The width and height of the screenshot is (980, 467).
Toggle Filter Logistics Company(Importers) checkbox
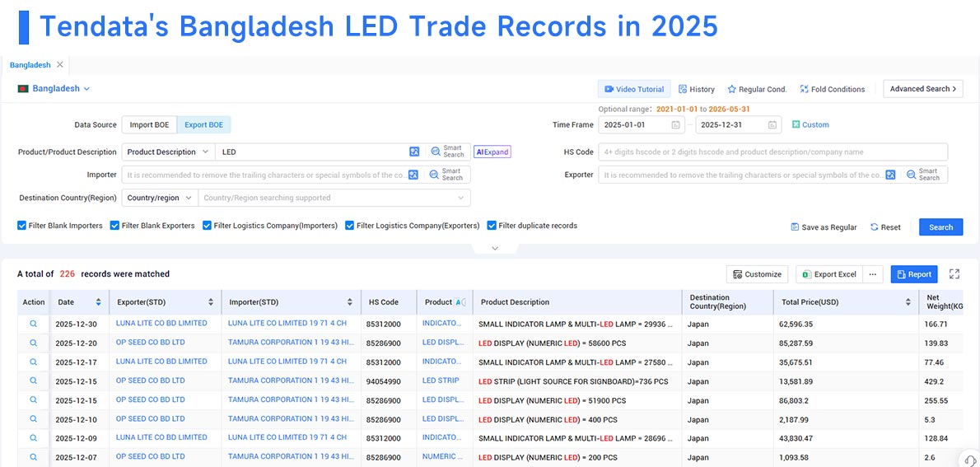coord(207,226)
